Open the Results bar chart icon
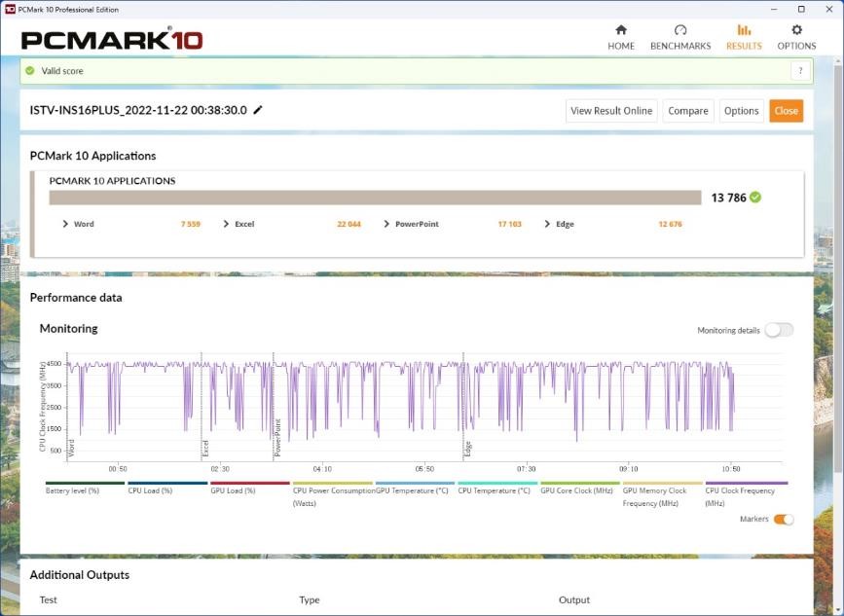 (x=744, y=29)
